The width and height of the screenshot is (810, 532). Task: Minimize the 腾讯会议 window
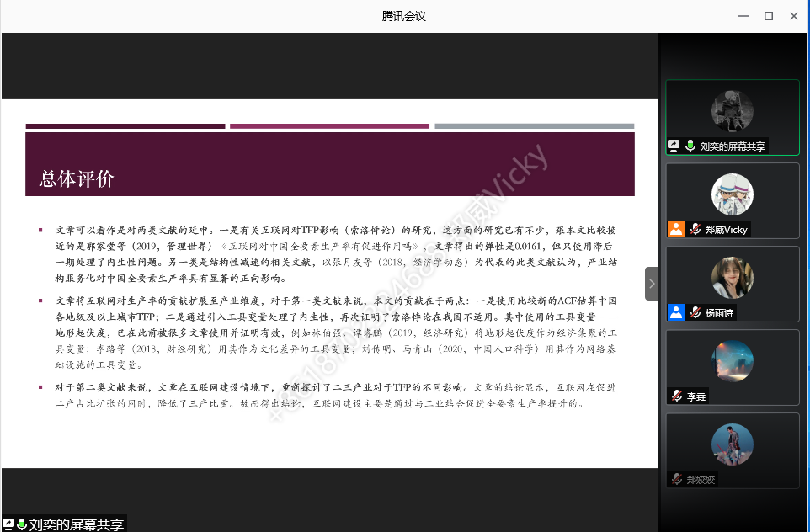[x=743, y=15]
